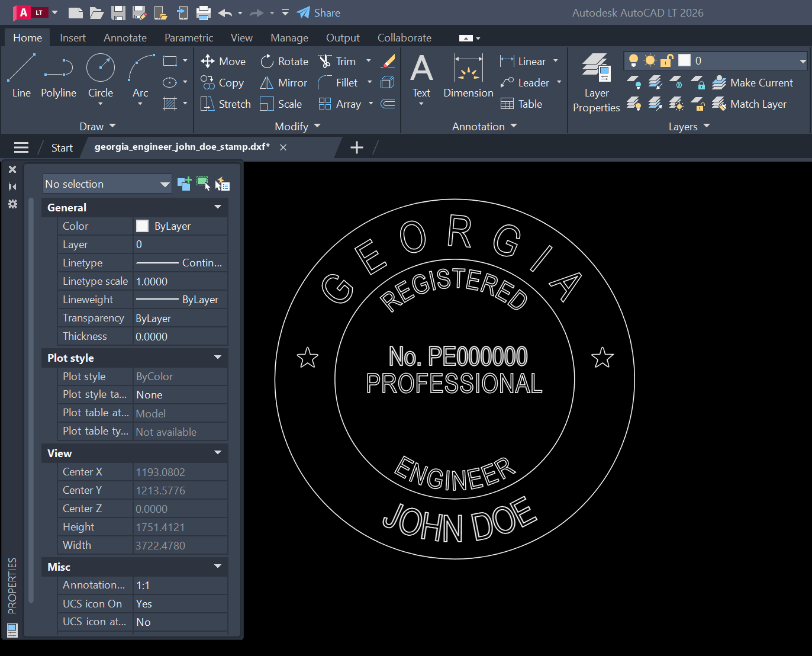Click Make Current layer button

(752, 83)
